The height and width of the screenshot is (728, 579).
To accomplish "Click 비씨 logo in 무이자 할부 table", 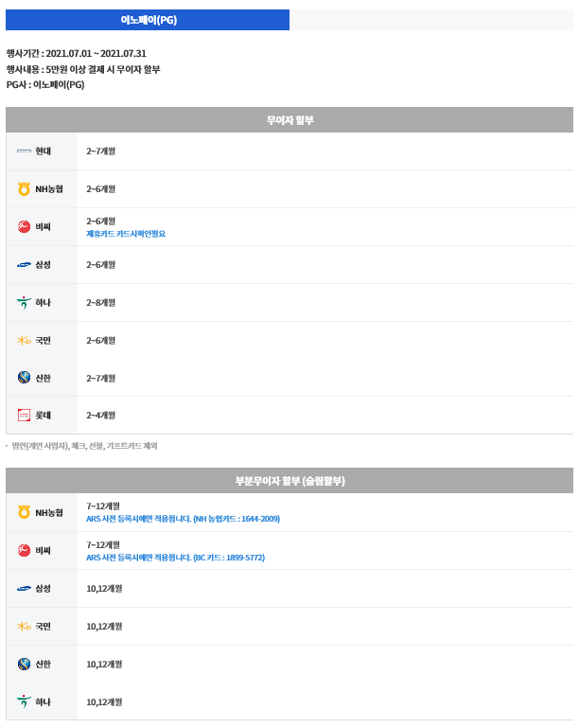I will point(25,226).
